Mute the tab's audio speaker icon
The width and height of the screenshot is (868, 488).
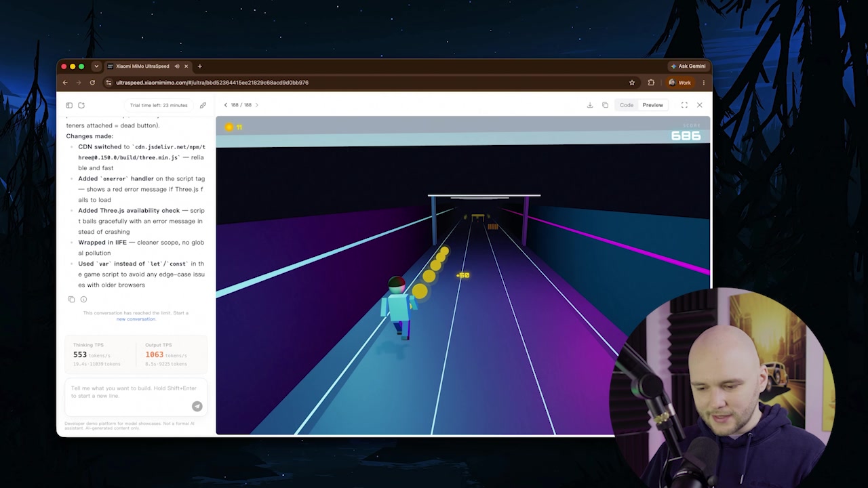[x=176, y=66]
